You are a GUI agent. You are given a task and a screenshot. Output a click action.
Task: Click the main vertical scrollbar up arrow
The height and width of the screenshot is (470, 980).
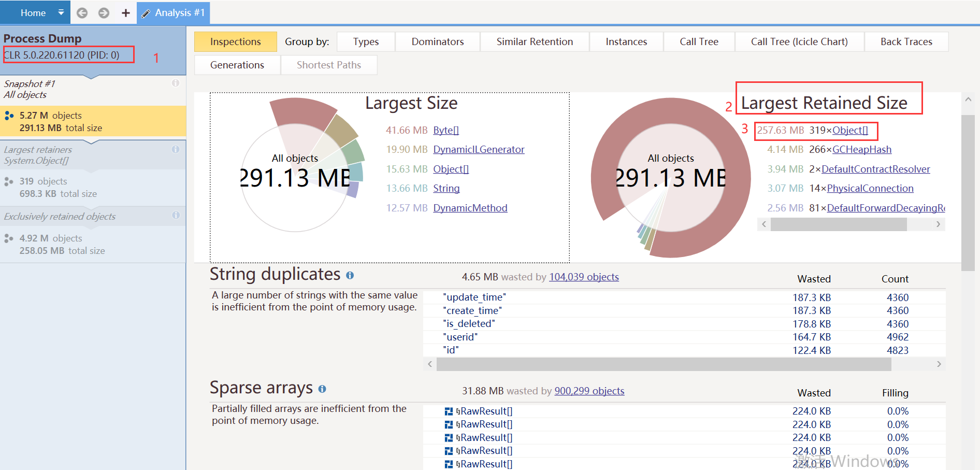[968, 99]
